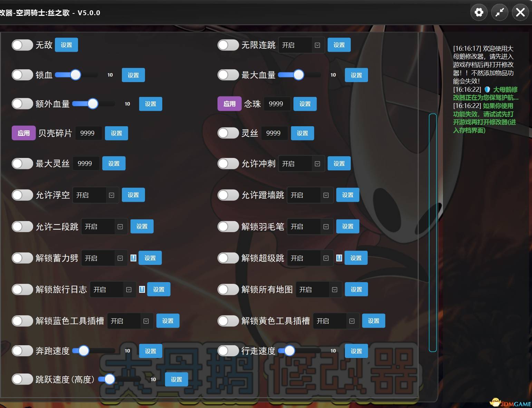Click the 奔跑速度 slider handle

point(84,351)
